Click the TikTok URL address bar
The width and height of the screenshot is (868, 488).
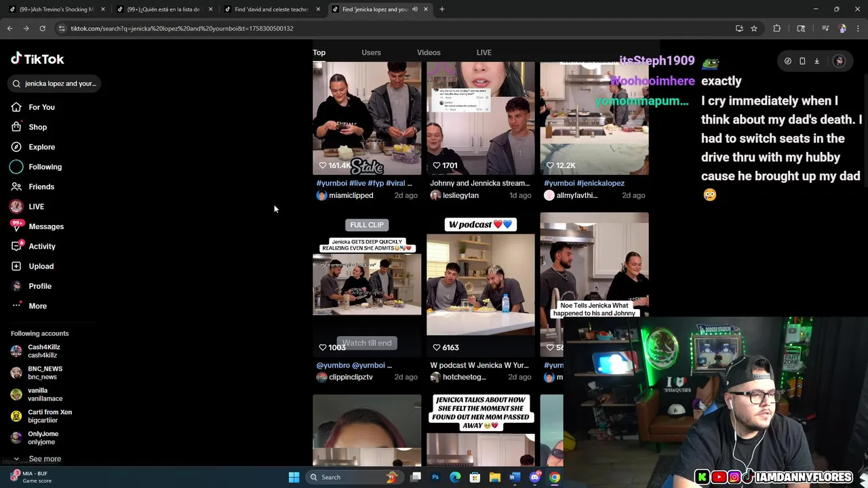tap(393, 28)
